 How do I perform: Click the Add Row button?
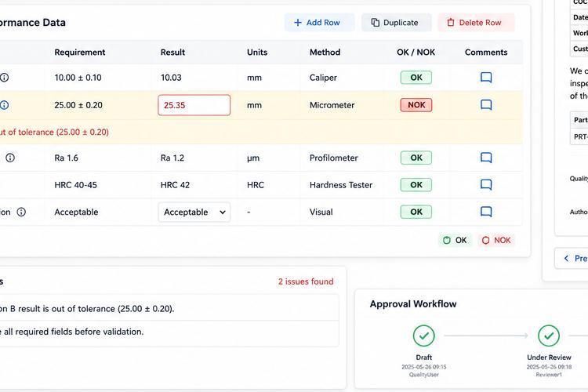(319, 23)
